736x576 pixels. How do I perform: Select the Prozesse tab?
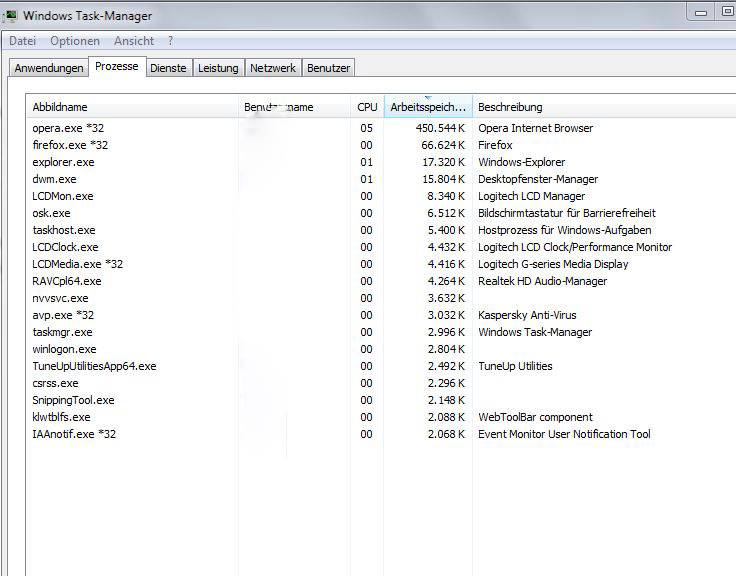point(117,67)
